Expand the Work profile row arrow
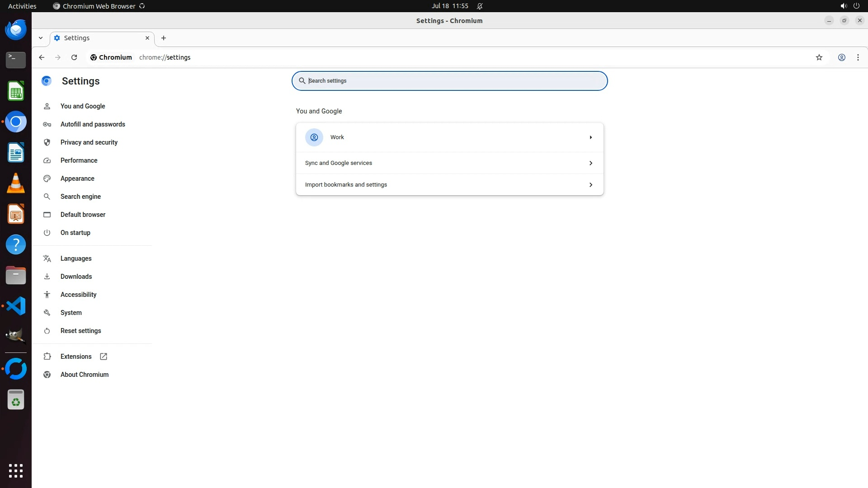 [x=590, y=137]
